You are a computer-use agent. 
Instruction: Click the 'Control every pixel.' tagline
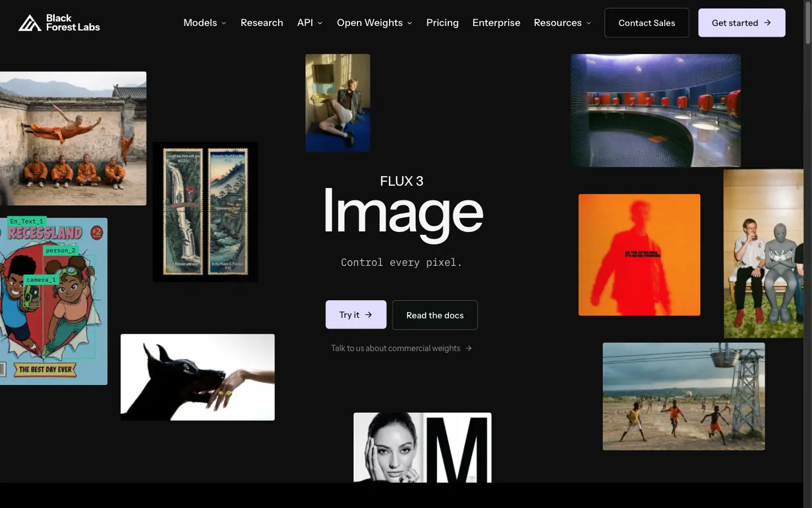(x=401, y=262)
